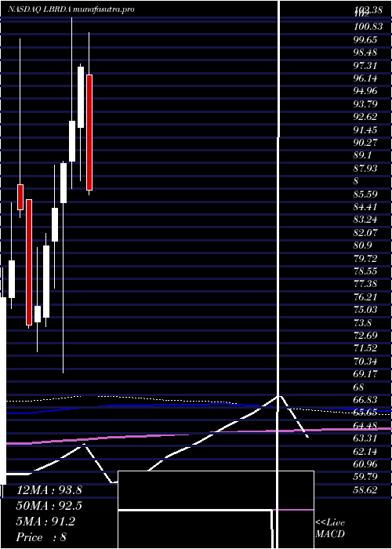Click the white candlestick topping near 97.31
392x549 pixels.
[81, 97]
